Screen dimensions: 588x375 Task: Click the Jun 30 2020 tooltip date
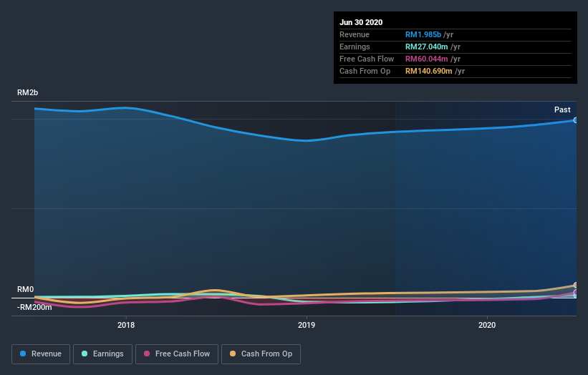pyautogui.click(x=361, y=22)
